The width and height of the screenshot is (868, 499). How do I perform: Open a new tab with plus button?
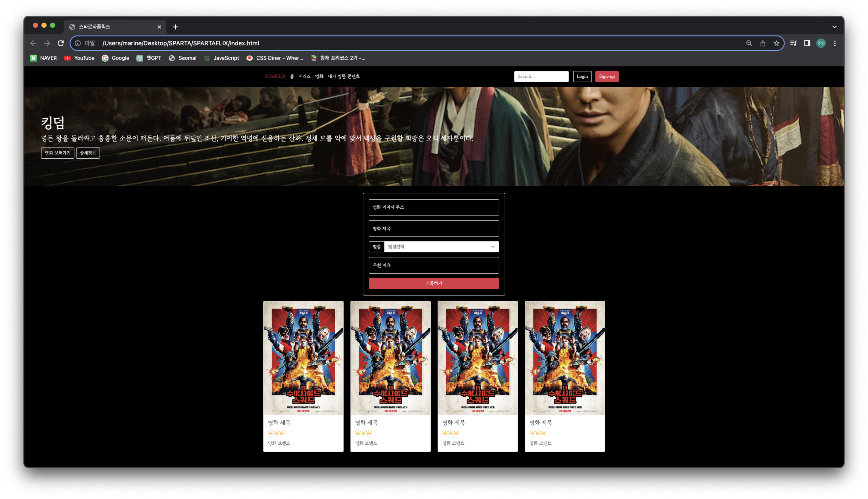click(175, 27)
